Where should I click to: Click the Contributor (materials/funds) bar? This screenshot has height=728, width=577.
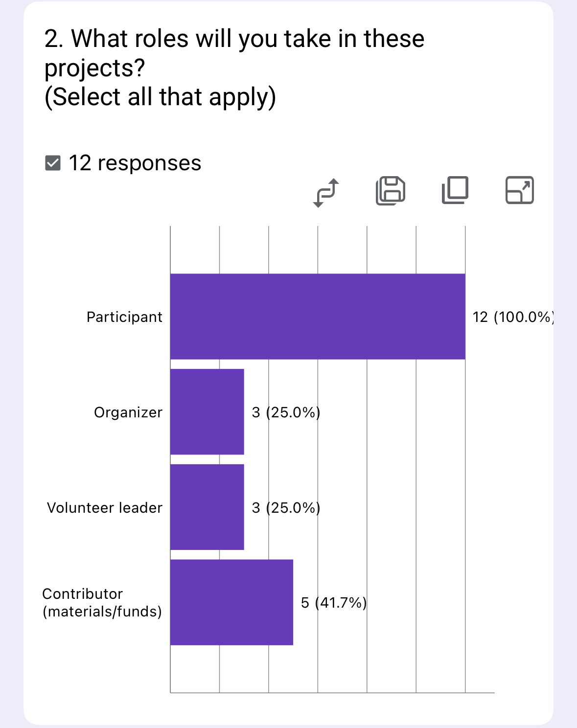point(231,602)
